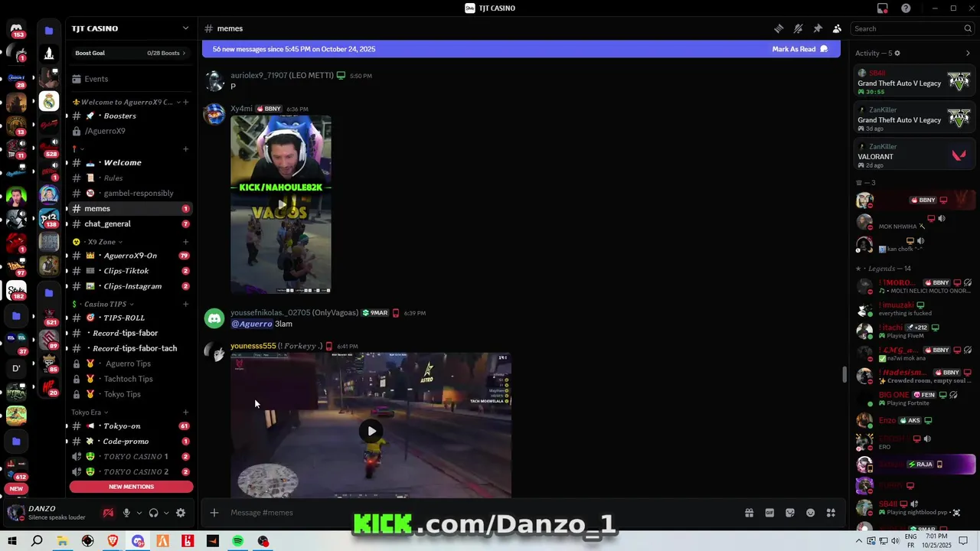Open the Discord inbox icon in title bar

click(x=883, y=8)
